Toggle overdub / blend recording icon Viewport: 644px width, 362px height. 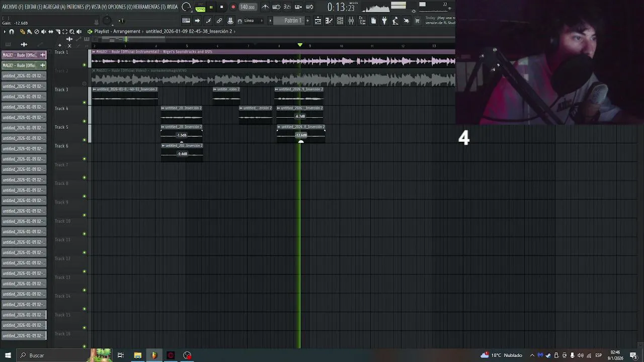(x=298, y=7)
